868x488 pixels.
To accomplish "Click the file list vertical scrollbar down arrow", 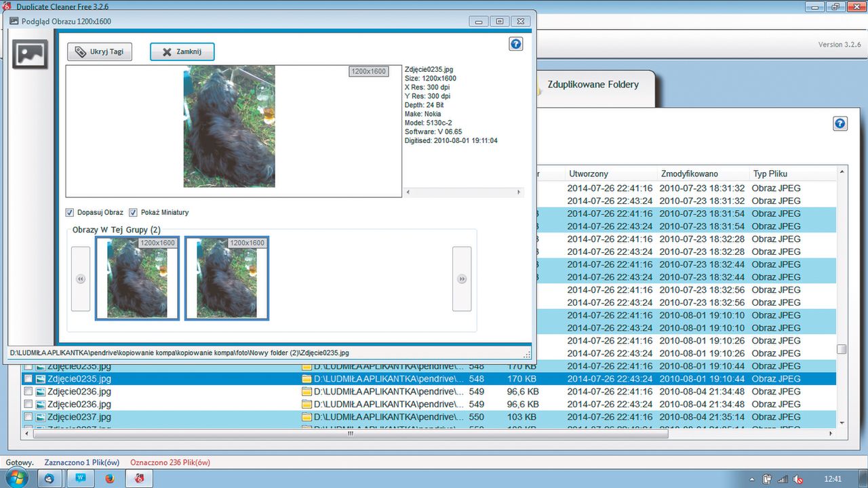I will (x=842, y=423).
